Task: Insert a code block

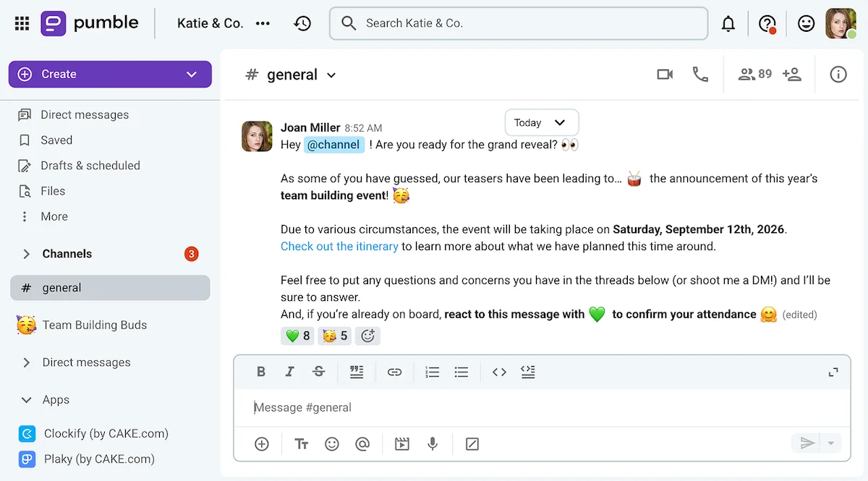Action: pyautogui.click(x=528, y=372)
